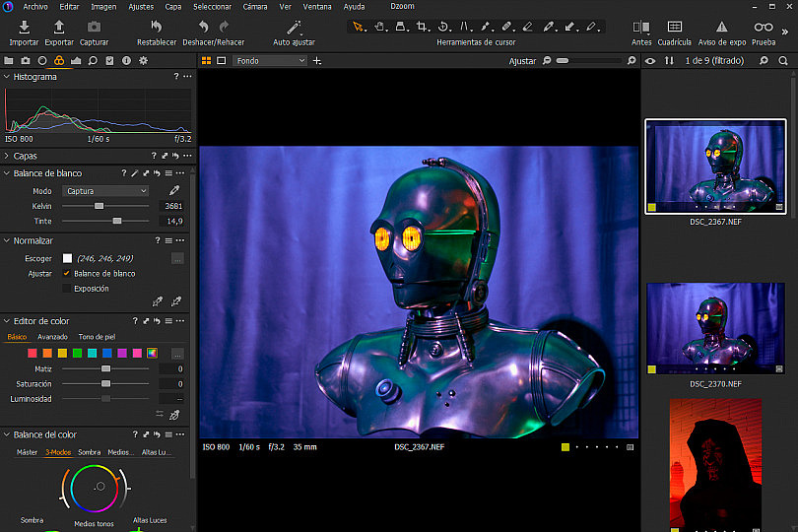Collapse the Histograma panel
This screenshot has height=532, width=798.
pyautogui.click(x=7, y=77)
